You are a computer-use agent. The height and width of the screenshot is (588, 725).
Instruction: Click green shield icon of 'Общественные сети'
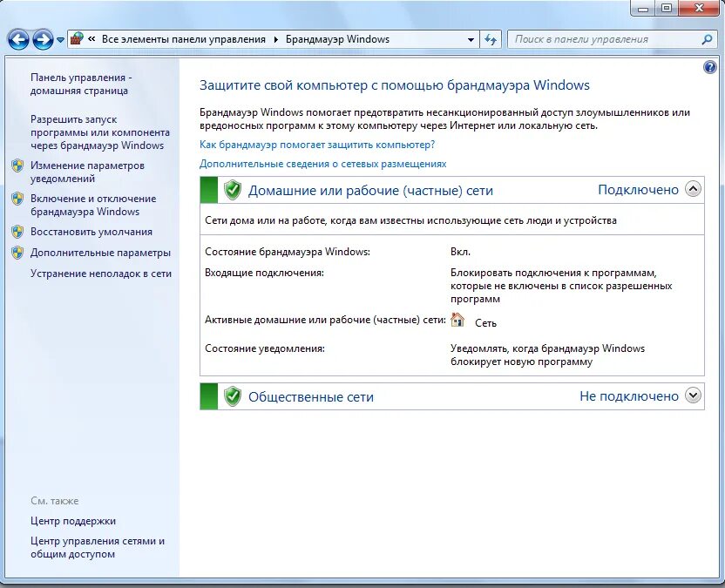[233, 396]
